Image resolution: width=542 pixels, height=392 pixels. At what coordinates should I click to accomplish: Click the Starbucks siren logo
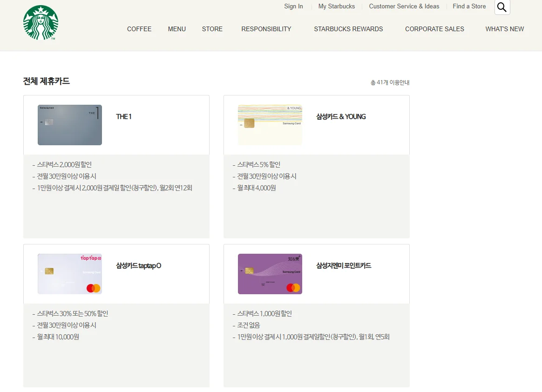click(41, 23)
